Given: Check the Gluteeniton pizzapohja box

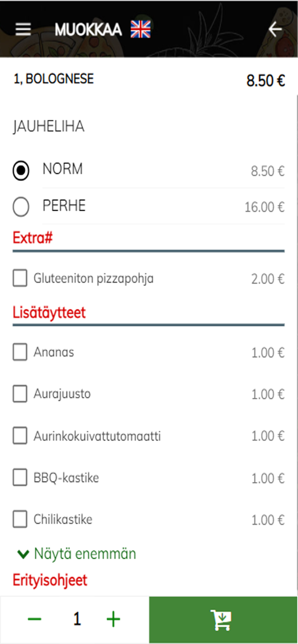Looking at the screenshot, I should click(x=20, y=278).
